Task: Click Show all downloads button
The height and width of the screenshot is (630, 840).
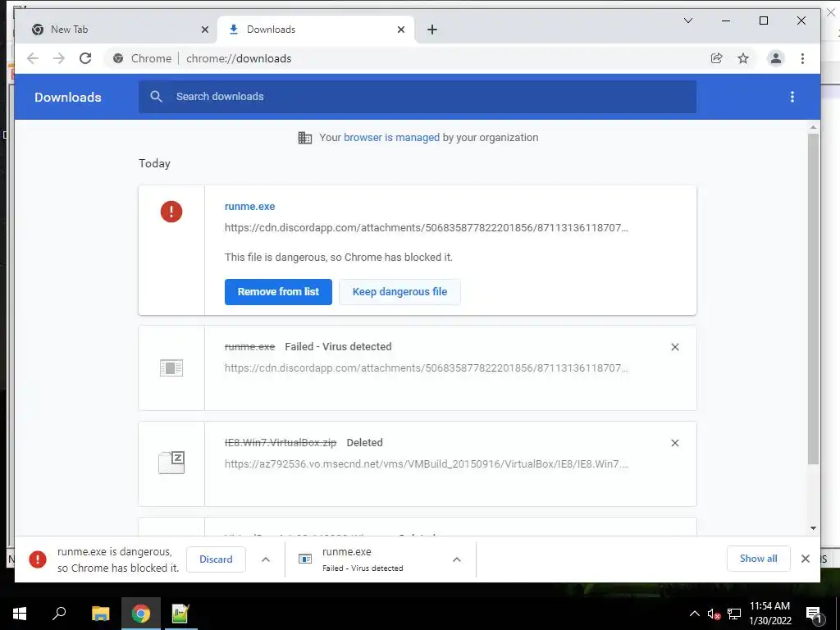Action: point(758,559)
